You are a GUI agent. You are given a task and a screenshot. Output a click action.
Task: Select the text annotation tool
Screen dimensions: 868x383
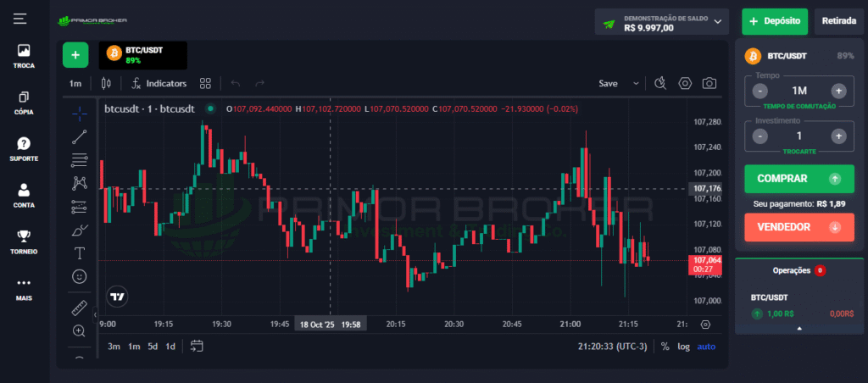[x=80, y=253]
